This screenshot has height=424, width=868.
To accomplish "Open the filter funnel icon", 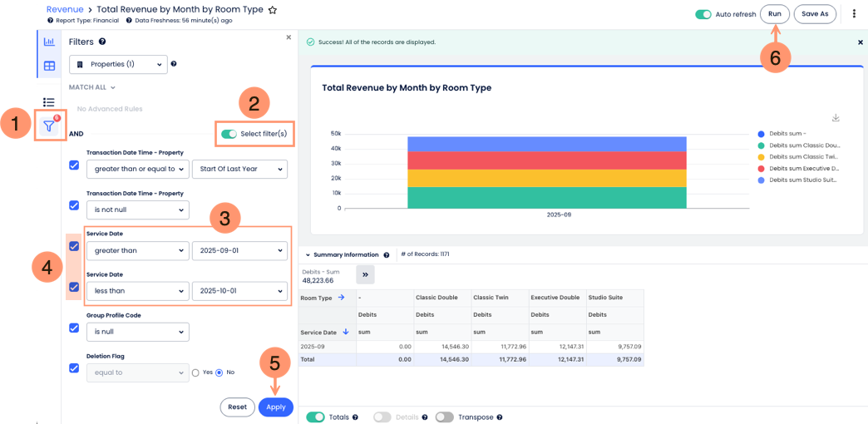I will pyautogui.click(x=49, y=126).
